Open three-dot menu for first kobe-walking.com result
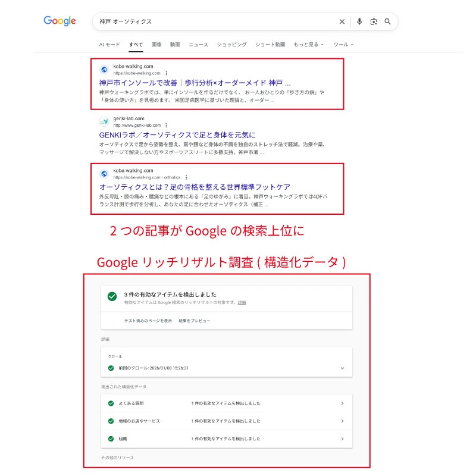The image size is (476, 476). click(x=166, y=73)
